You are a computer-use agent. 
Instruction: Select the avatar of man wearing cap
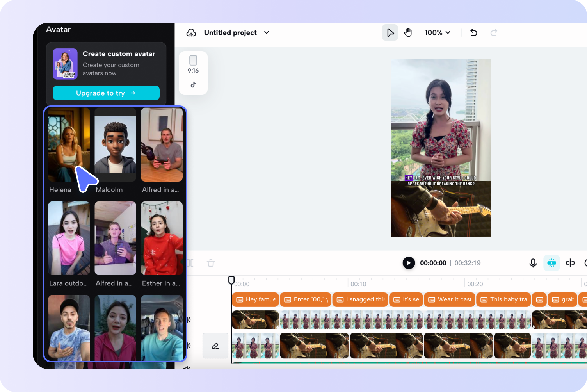[69, 327]
